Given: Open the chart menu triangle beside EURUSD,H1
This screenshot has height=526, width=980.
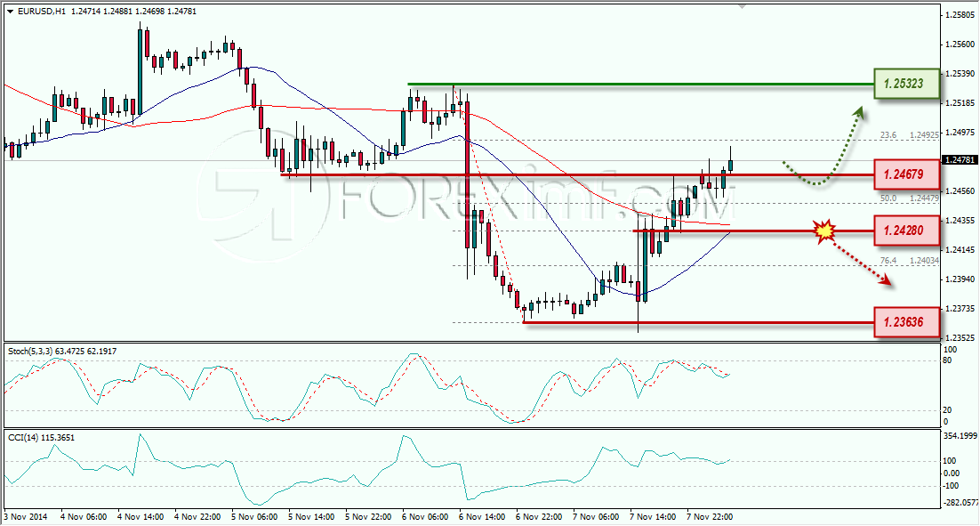Looking at the screenshot, I should pyautogui.click(x=11, y=12).
